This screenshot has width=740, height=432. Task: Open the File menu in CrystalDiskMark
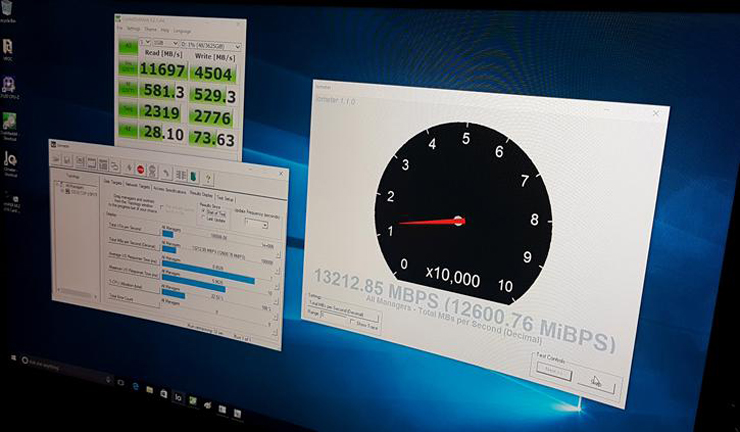click(120, 28)
